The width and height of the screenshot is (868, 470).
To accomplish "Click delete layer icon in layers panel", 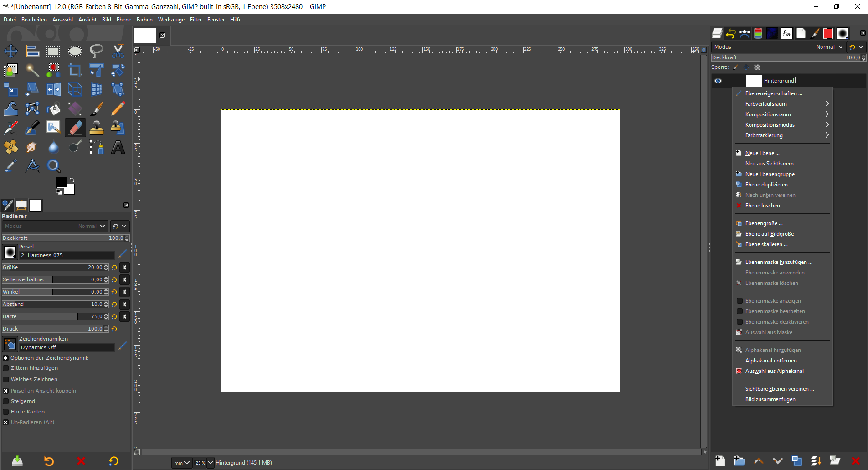I will (855, 461).
